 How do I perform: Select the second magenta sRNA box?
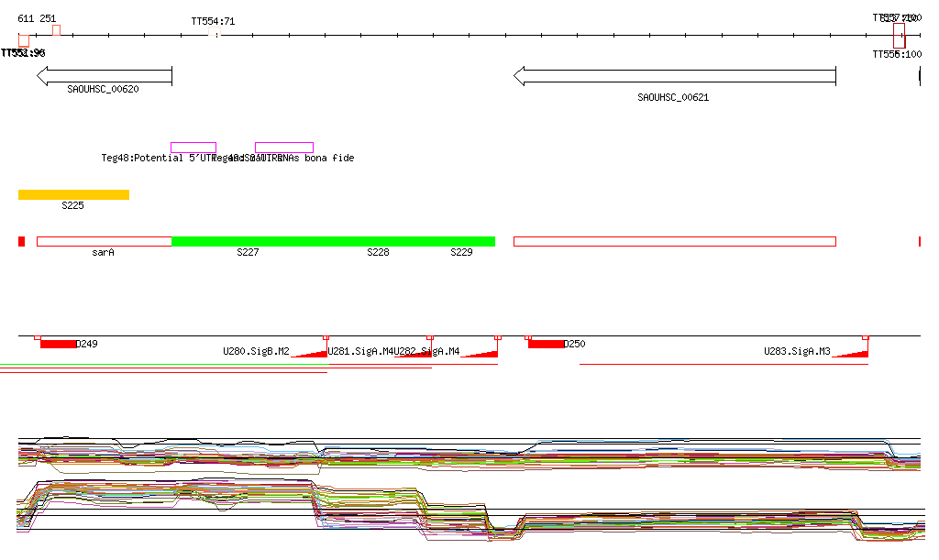point(283,148)
